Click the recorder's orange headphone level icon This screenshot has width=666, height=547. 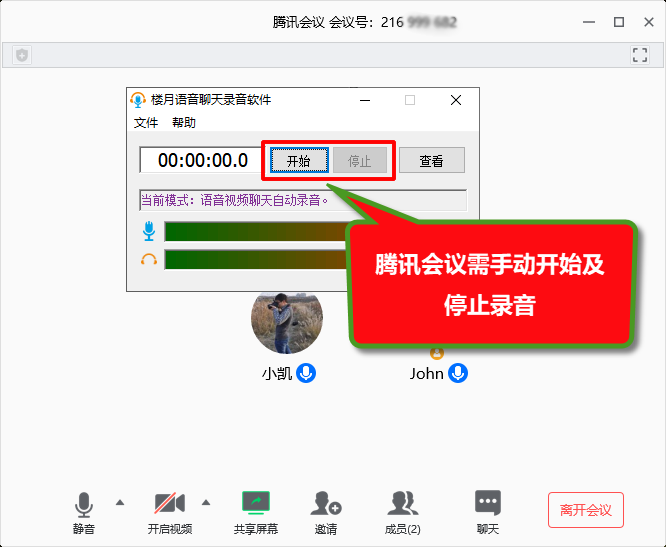(x=149, y=259)
